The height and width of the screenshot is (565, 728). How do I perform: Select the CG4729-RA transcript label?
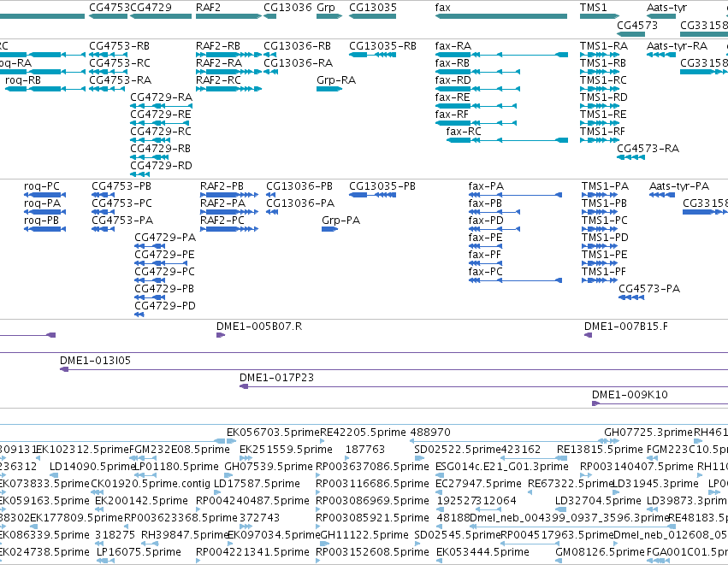(x=161, y=97)
